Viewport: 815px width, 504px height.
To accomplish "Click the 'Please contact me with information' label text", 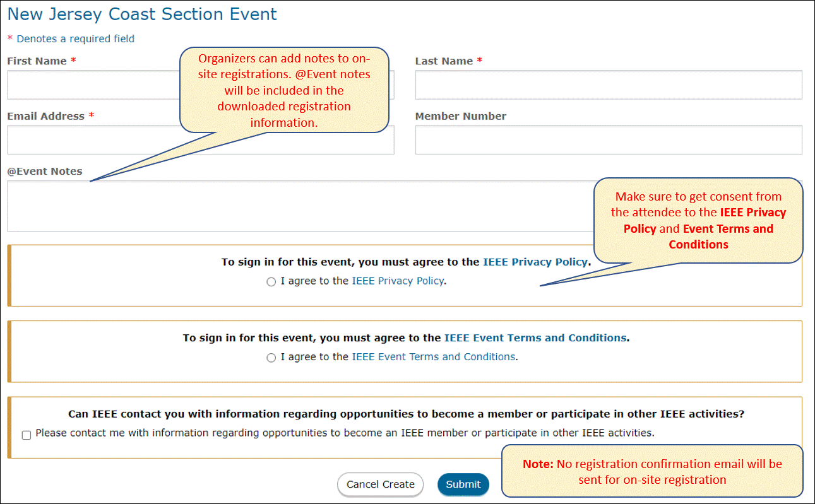I will 345,433.
